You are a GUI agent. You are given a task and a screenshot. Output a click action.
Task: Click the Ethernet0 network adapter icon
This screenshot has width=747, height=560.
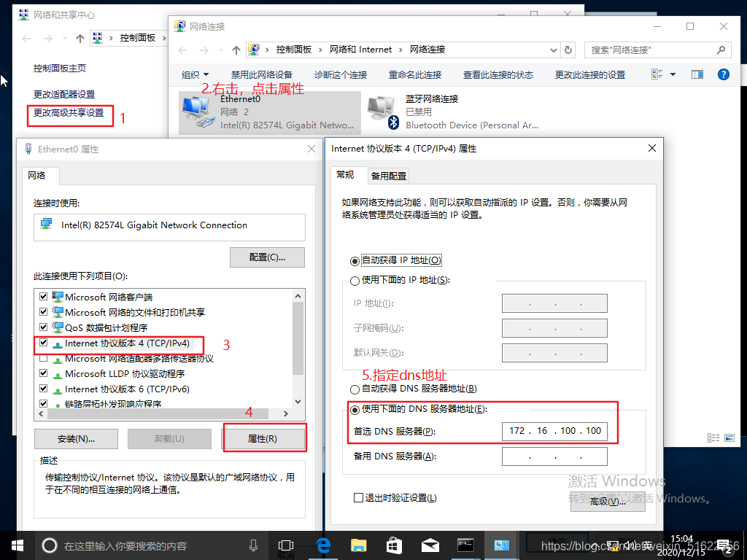pos(197,112)
